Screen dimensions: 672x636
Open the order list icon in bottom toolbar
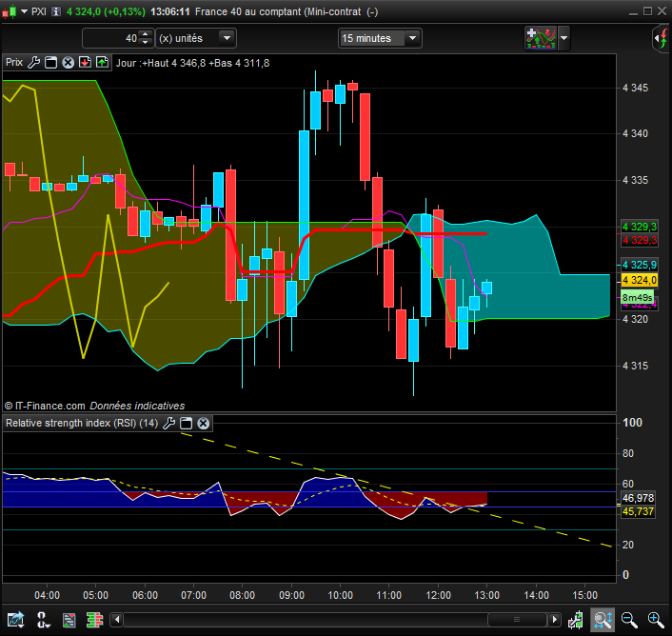click(x=69, y=620)
